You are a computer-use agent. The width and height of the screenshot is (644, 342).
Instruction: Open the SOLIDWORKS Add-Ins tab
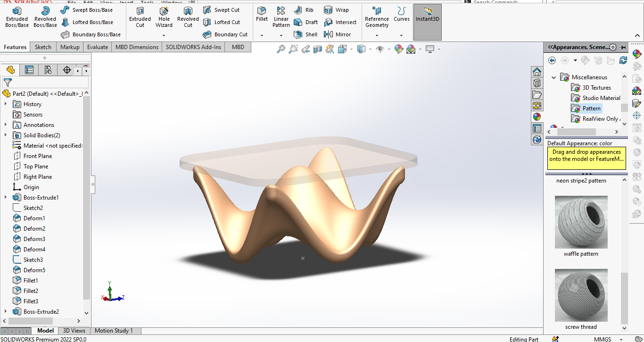tap(193, 47)
